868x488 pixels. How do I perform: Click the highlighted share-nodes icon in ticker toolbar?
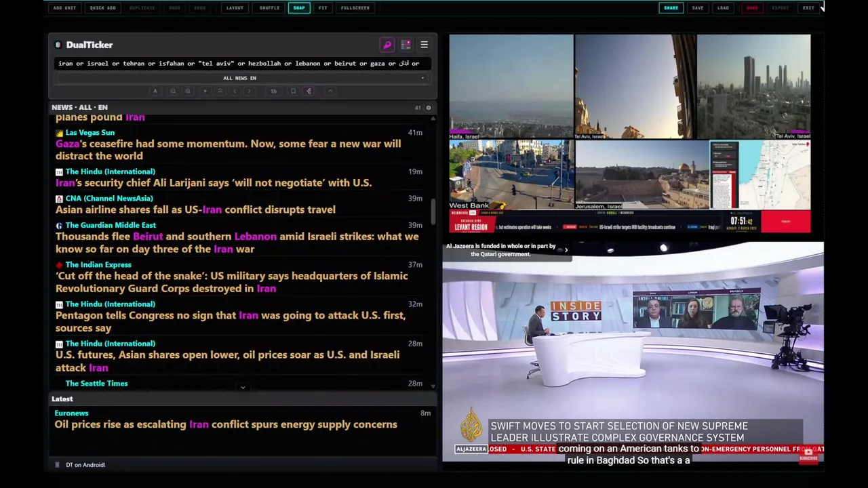[309, 91]
